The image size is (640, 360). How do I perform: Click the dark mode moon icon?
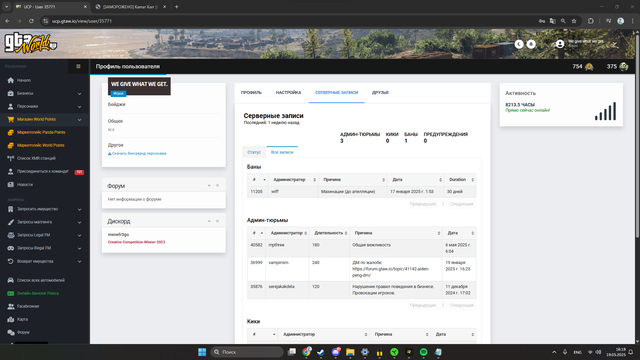pyautogui.click(x=519, y=44)
